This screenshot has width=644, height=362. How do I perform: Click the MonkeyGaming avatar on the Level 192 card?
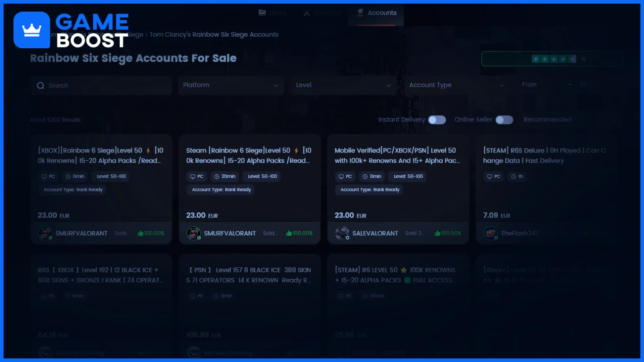click(45, 353)
